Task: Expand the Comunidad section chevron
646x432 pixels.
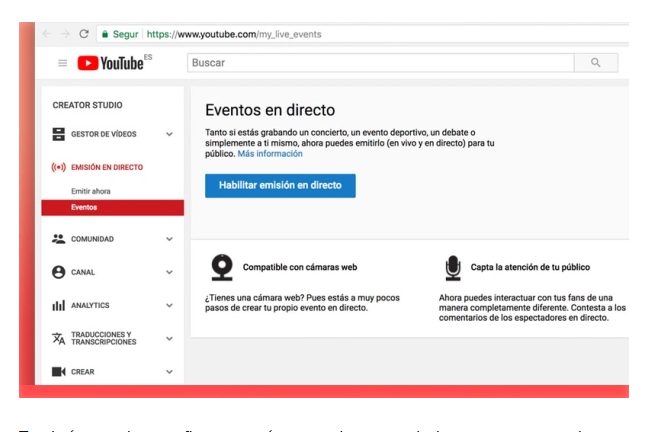Action: (x=169, y=239)
